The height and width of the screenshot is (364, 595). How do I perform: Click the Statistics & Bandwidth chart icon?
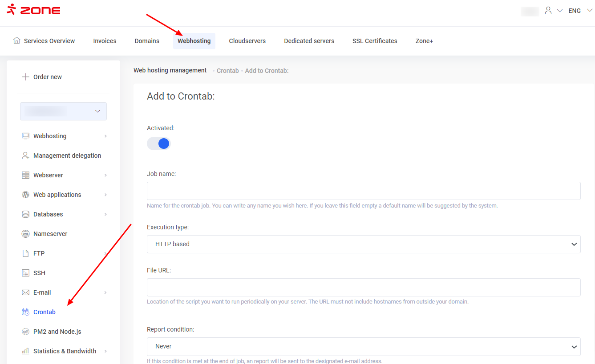click(x=25, y=351)
